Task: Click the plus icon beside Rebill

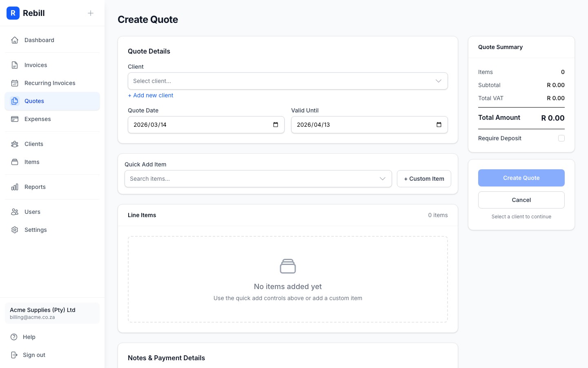Action: pyautogui.click(x=91, y=13)
